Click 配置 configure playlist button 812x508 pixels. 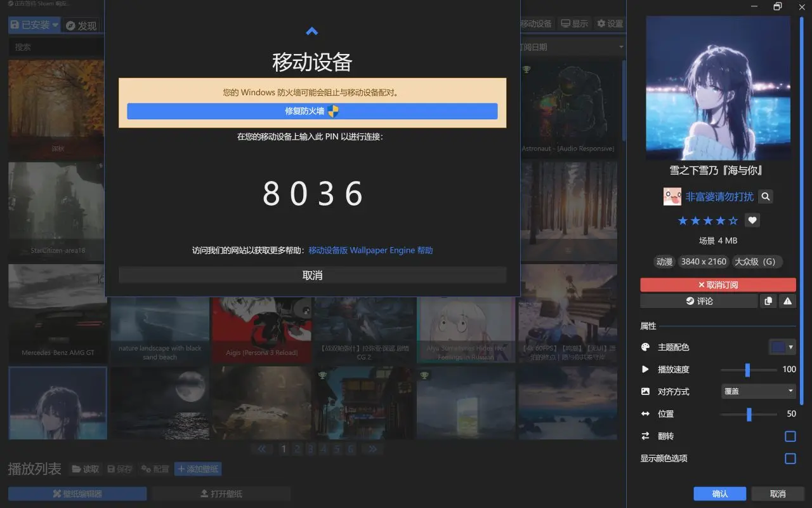(155, 469)
